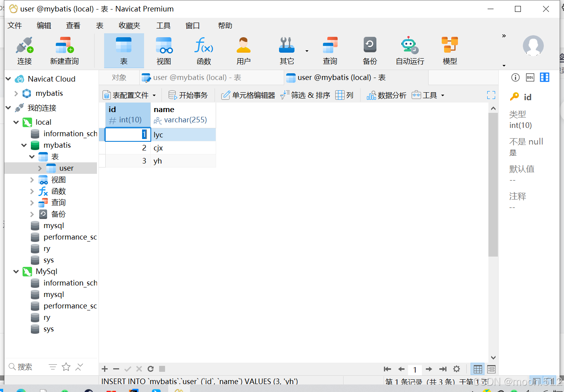Switch to the 对象 tab
The image size is (564, 392).
(x=119, y=77)
